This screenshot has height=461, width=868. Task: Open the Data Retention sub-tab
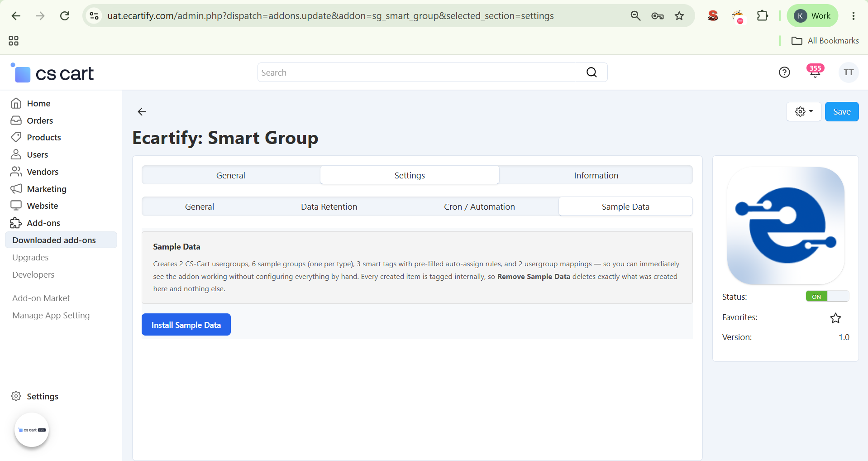[329, 206]
